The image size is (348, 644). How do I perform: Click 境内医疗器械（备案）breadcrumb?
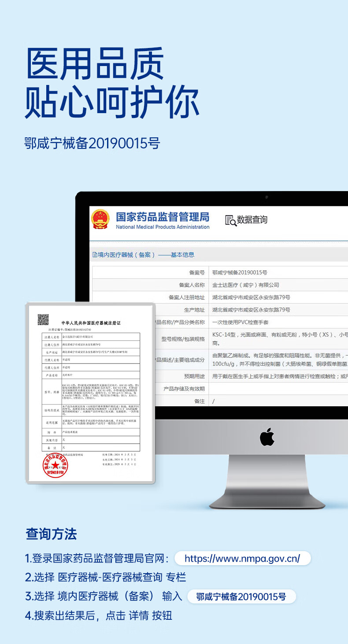(x=126, y=255)
